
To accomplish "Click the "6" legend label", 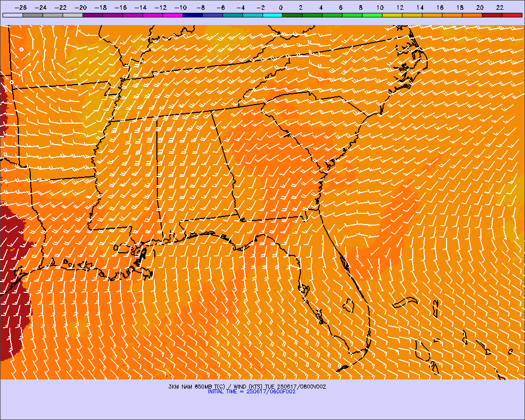I will coord(340,7).
